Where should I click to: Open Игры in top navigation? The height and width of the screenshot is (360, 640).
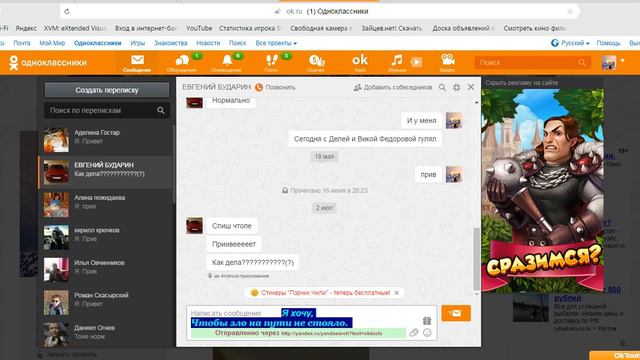pos(138,43)
